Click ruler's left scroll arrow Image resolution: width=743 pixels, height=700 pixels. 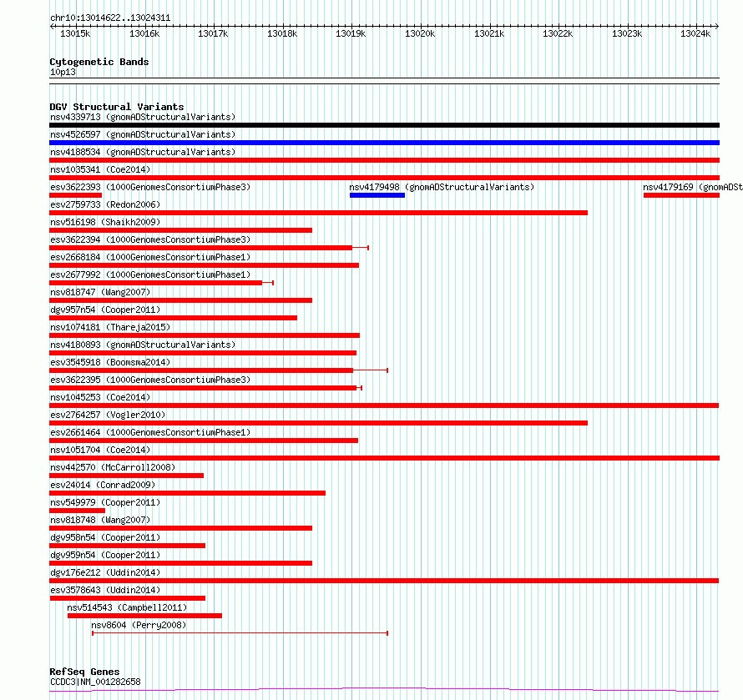pos(52,27)
